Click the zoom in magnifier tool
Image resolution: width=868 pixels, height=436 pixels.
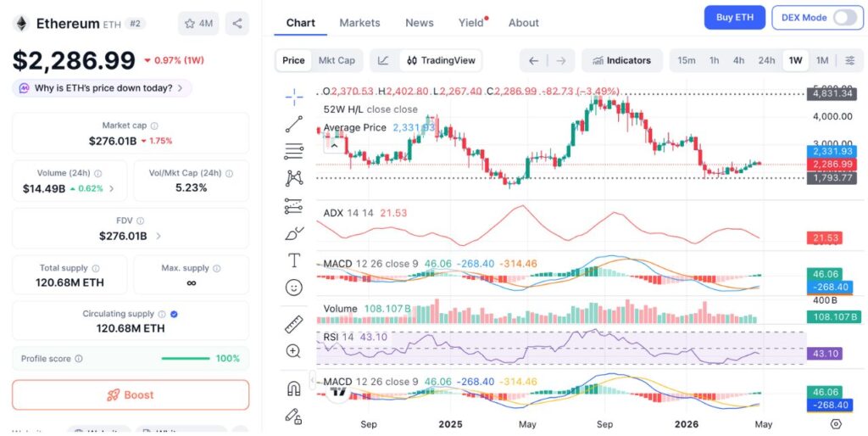294,351
